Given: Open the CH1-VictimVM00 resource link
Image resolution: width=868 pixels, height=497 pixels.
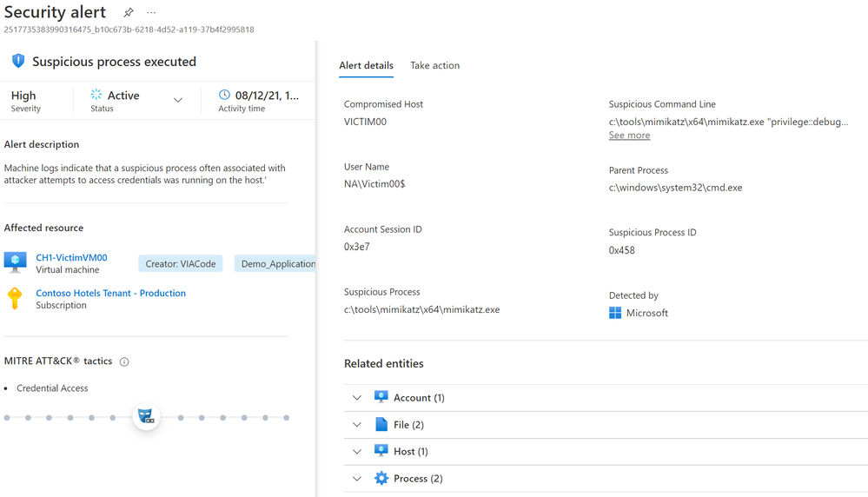Looking at the screenshot, I should pos(71,257).
